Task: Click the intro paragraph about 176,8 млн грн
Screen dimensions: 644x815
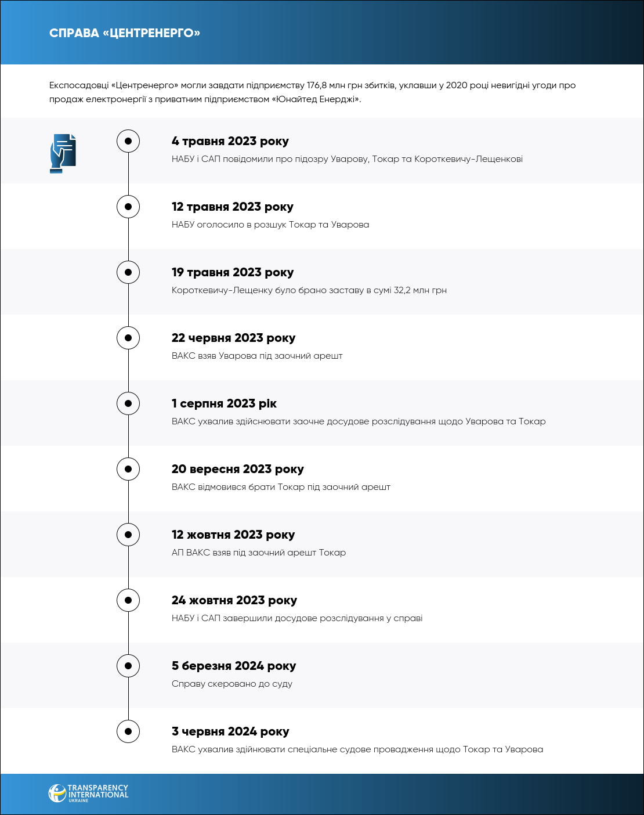Action: [x=312, y=92]
